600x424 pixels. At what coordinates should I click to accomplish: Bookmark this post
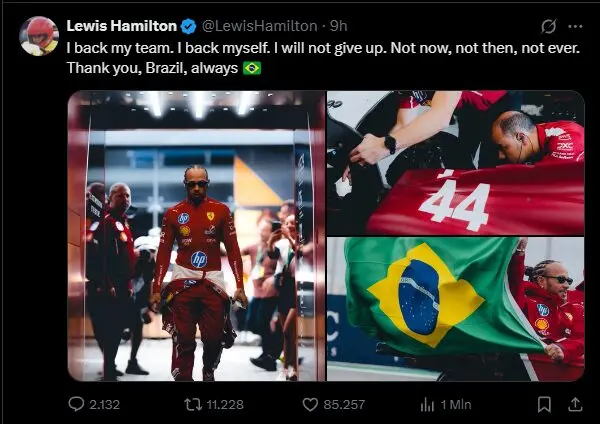[544, 404]
